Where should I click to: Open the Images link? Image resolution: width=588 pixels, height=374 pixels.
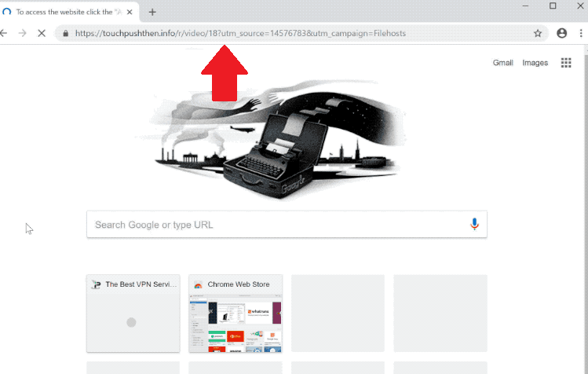(535, 63)
